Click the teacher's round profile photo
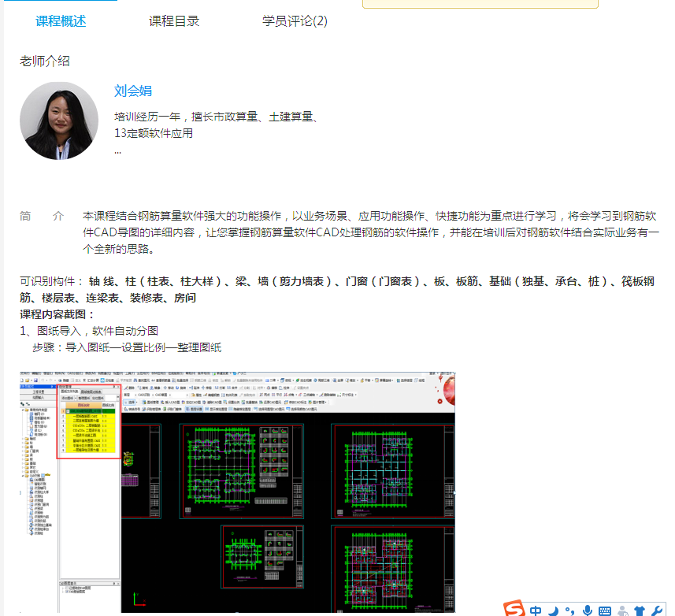The width and height of the screenshot is (675, 616). click(x=59, y=121)
